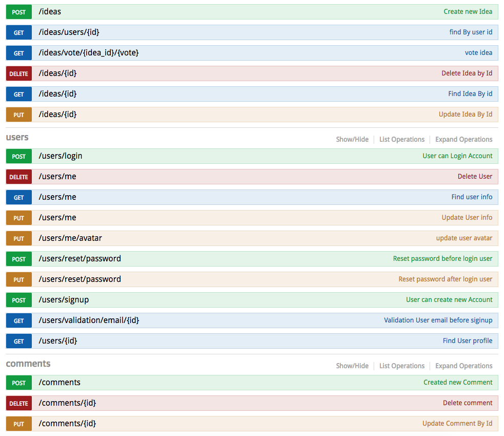Click the PUT badge for /users/me

click(18, 218)
